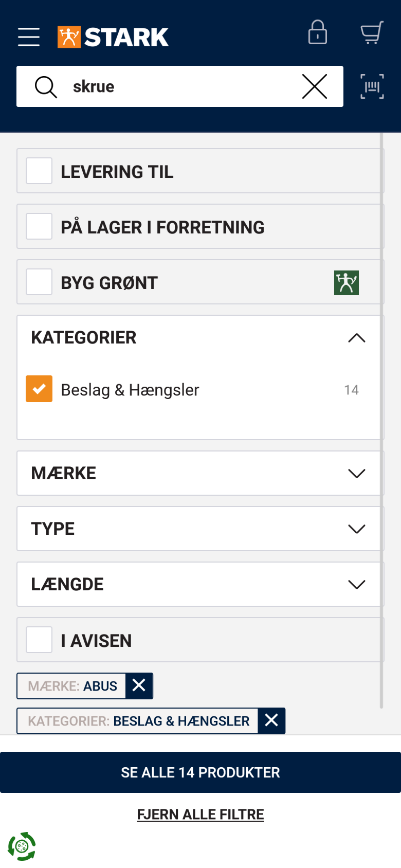The image size is (401, 868).
Task: Expand the Type filter
Action: [356, 529]
